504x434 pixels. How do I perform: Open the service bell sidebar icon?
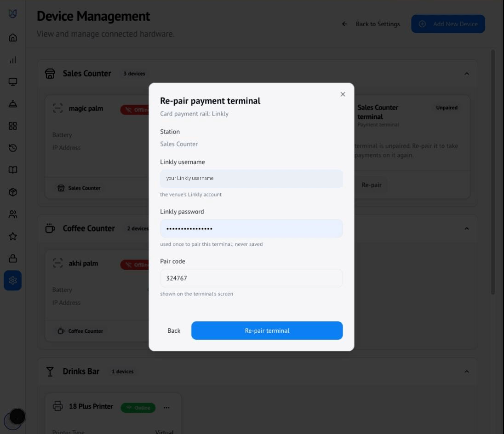tap(12, 104)
